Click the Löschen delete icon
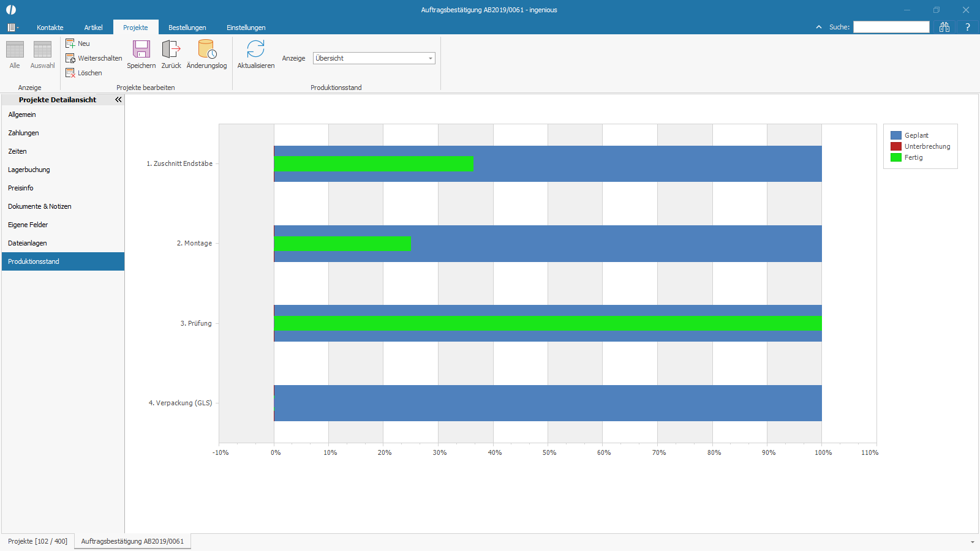 point(70,73)
